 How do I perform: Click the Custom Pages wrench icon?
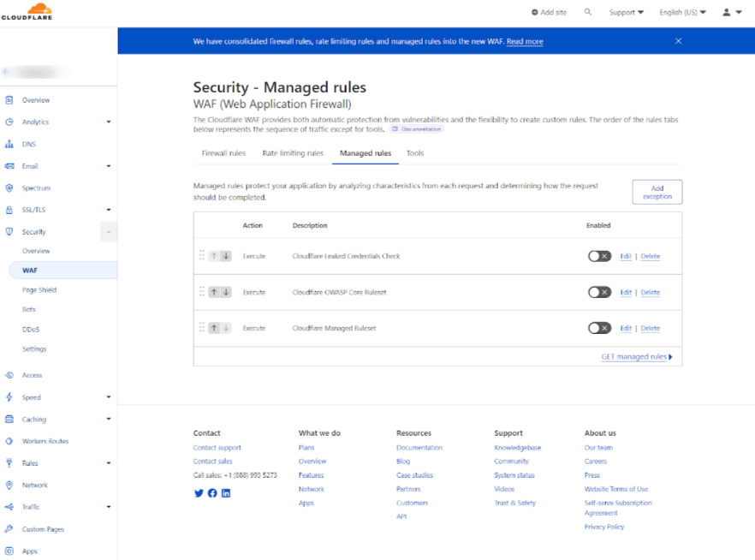coord(9,528)
